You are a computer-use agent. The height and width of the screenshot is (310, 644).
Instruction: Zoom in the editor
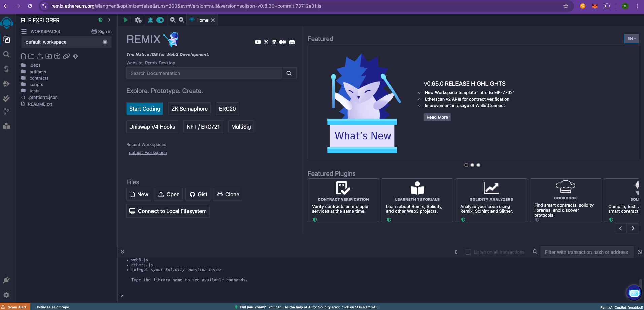[181, 20]
